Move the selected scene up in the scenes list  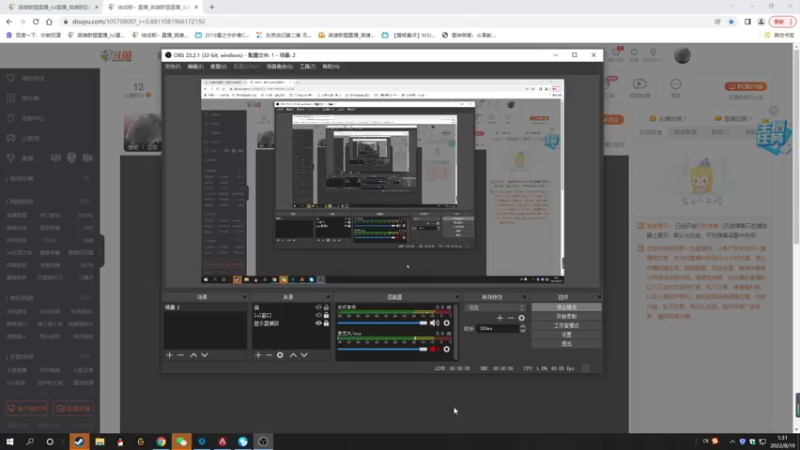pyautogui.click(x=193, y=355)
